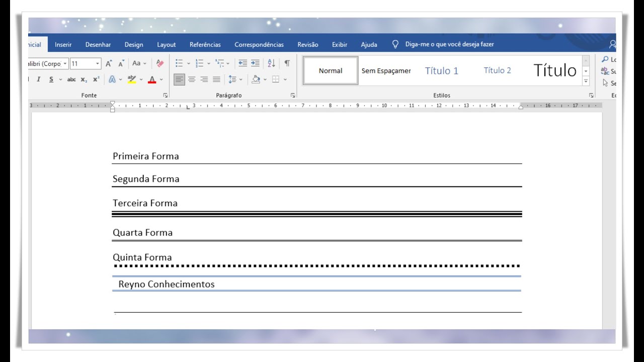
Task: Apply strikethrough formatting
Action: [72, 79]
